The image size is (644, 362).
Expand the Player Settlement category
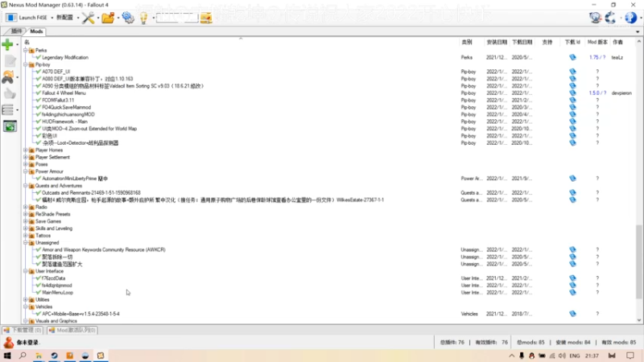(x=26, y=157)
